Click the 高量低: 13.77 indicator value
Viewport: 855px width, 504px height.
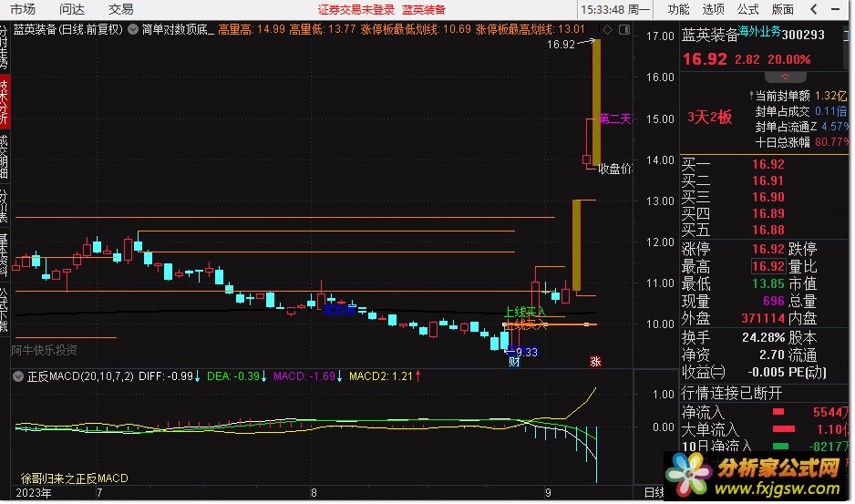pyautogui.click(x=323, y=29)
